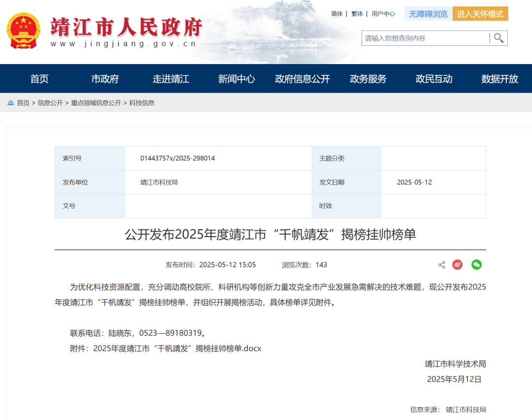Open 用户中心 user center

tap(383, 13)
